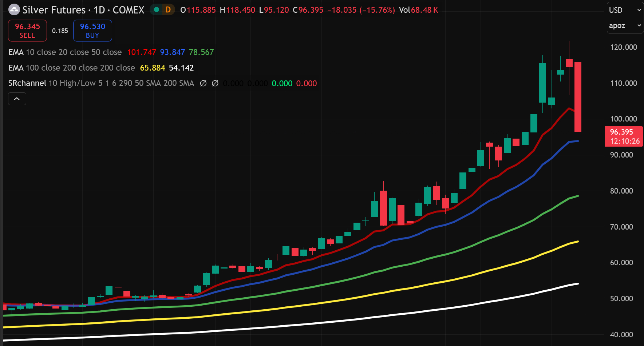Screen dimensions: 644x346
Task: Click first empty-value symbol in SRchannel row
Action: click(204, 83)
